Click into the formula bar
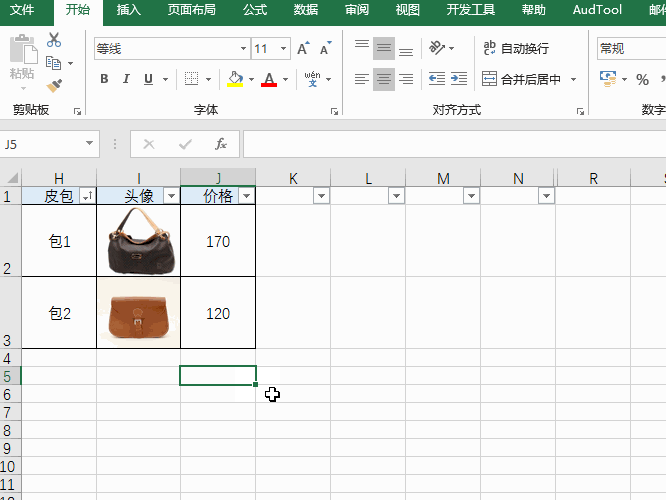This screenshot has width=666, height=500. point(454,144)
